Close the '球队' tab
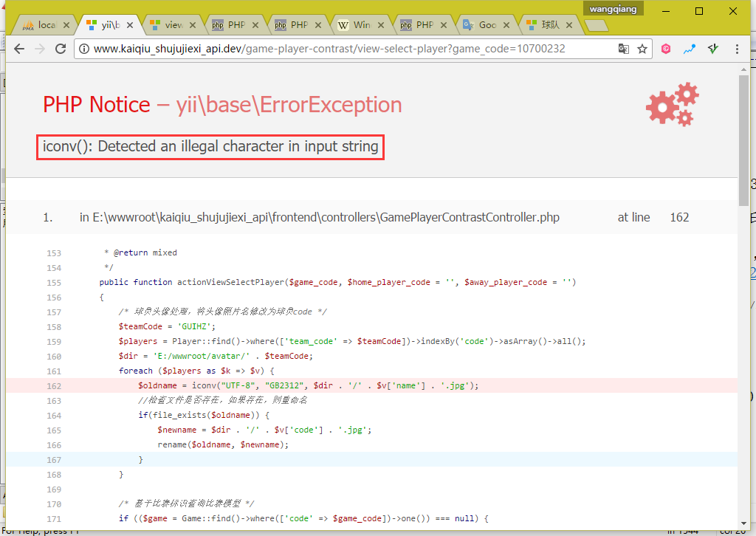 [x=571, y=25]
